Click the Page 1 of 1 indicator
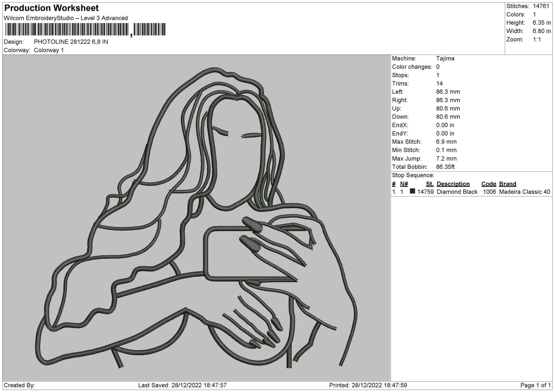The height and width of the screenshot is (392, 555). (536, 385)
